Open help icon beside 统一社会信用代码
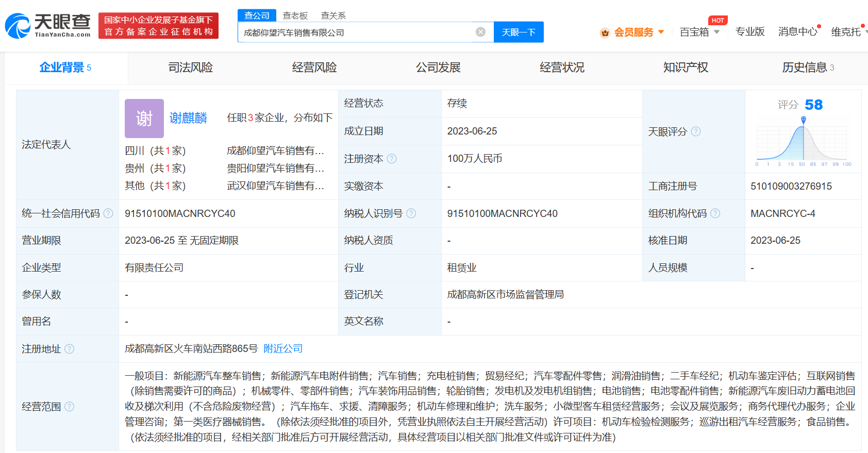868x453 pixels. point(108,213)
